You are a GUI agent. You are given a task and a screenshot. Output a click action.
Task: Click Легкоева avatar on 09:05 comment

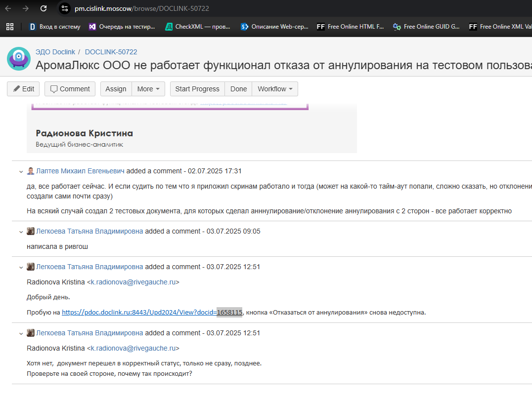pyautogui.click(x=31, y=231)
